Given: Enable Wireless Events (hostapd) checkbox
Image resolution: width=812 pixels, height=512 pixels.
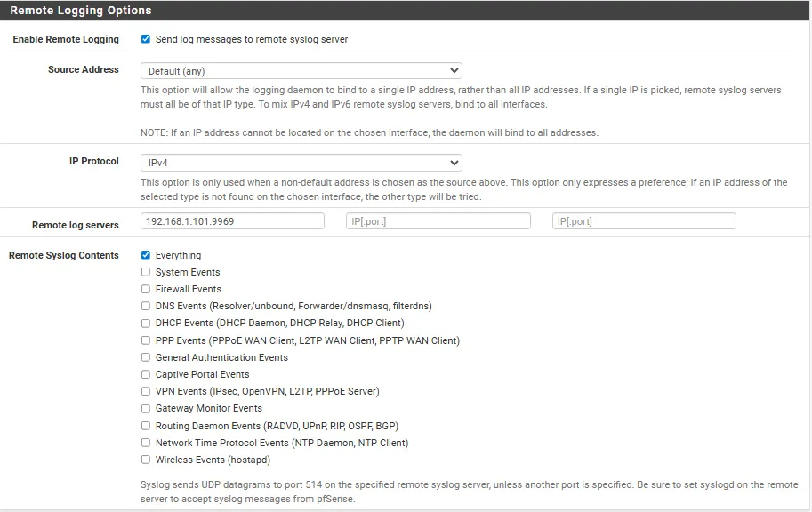Looking at the screenshot, I should (x=146, y=460).
